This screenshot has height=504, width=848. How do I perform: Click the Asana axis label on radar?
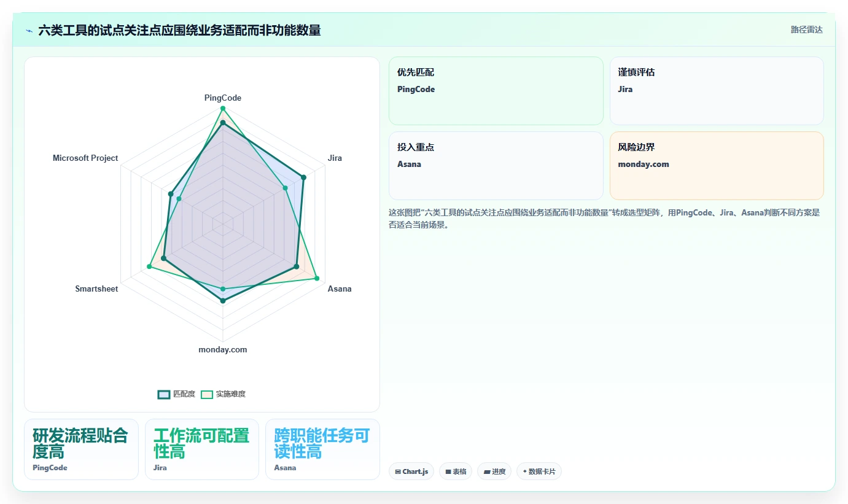pyautogui.click(x=340, y=289)
